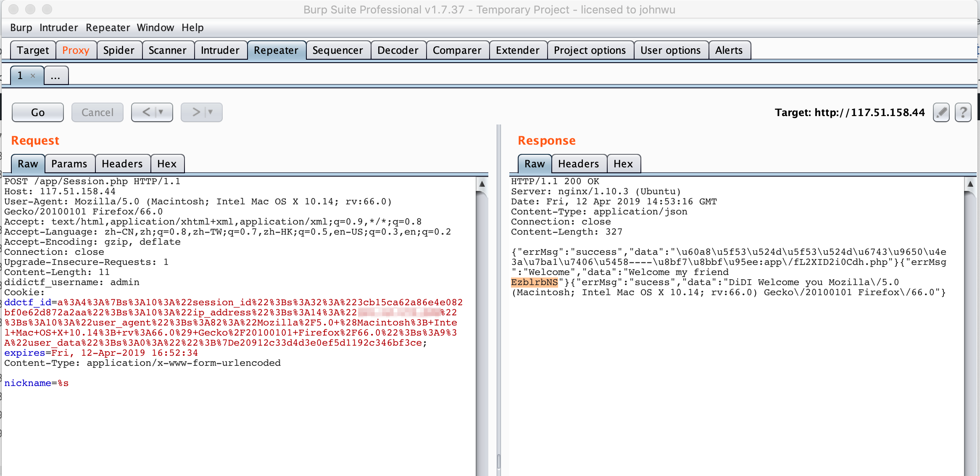
Task: Click the back history arrow button
Action: (x=146, y=112)
